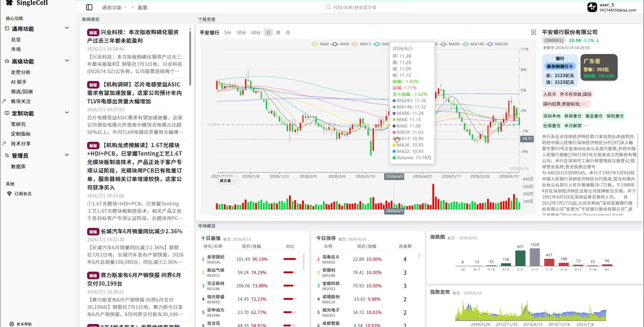Toggle the sidebar panel icon
644x327 pixels.
click(89, 7)
